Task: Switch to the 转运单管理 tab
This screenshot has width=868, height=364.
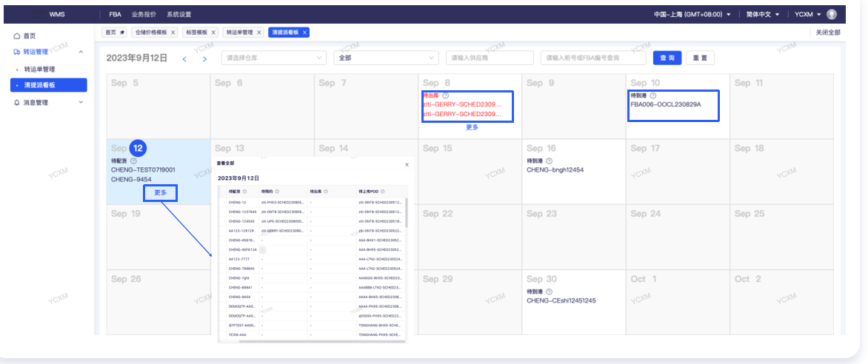Action: tap(239, 33)
